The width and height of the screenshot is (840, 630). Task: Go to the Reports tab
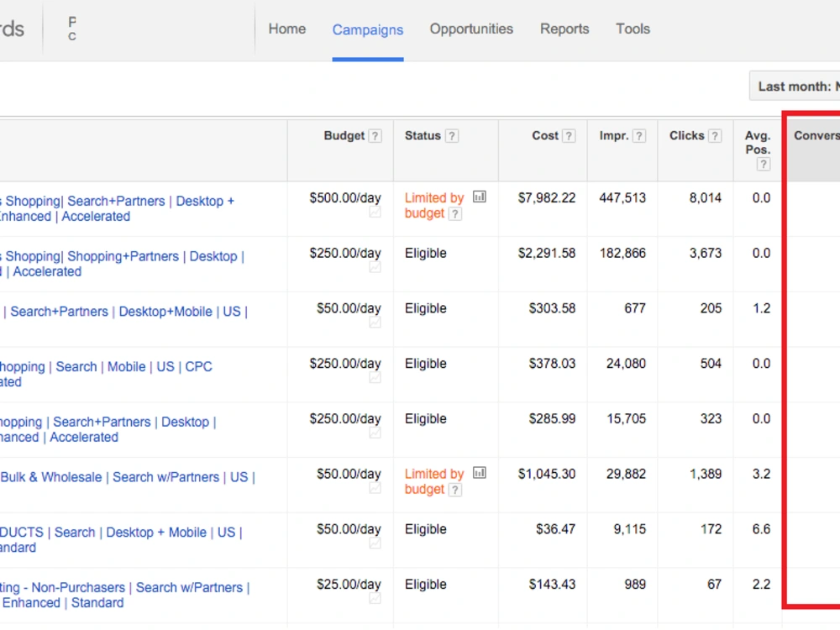(x=564, y=29)
